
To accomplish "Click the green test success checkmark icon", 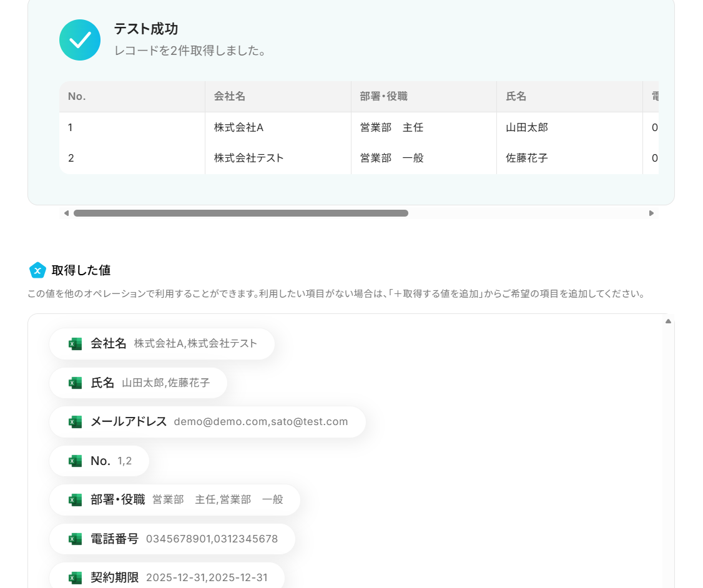I will tap(80, 40).
